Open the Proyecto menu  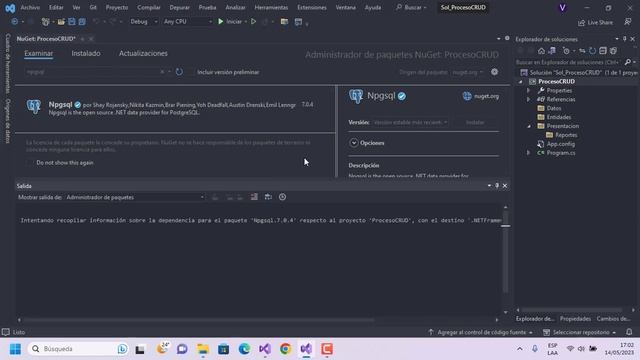(x=117, y=7)
